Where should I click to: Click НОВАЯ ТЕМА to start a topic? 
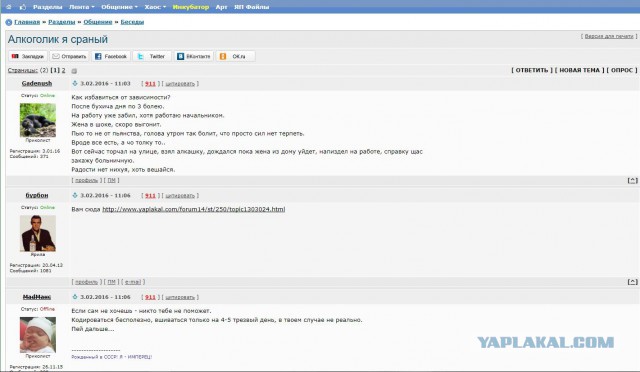579,70
